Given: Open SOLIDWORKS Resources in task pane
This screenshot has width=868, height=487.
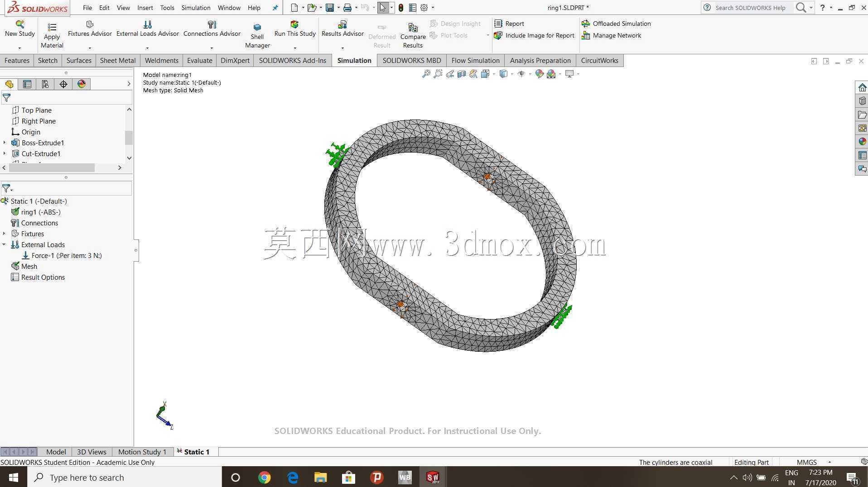Looking at the screenshot, I should [862, 87].
